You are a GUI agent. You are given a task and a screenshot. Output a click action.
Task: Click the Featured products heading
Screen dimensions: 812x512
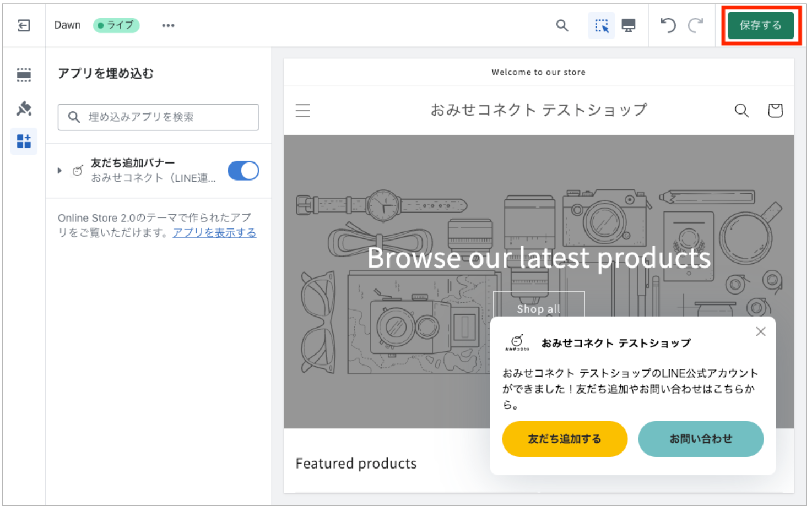click(x=356, y=464)
